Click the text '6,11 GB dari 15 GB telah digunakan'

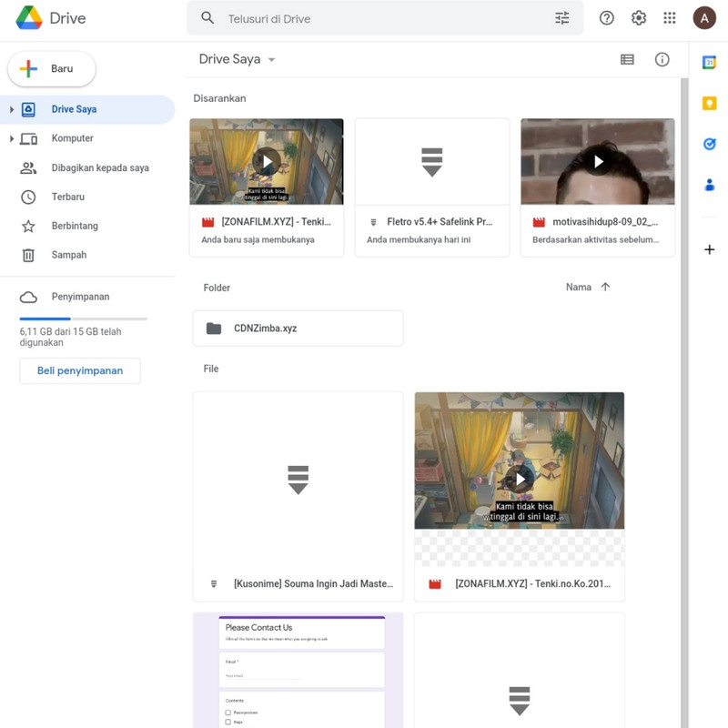tap(70, 337)
